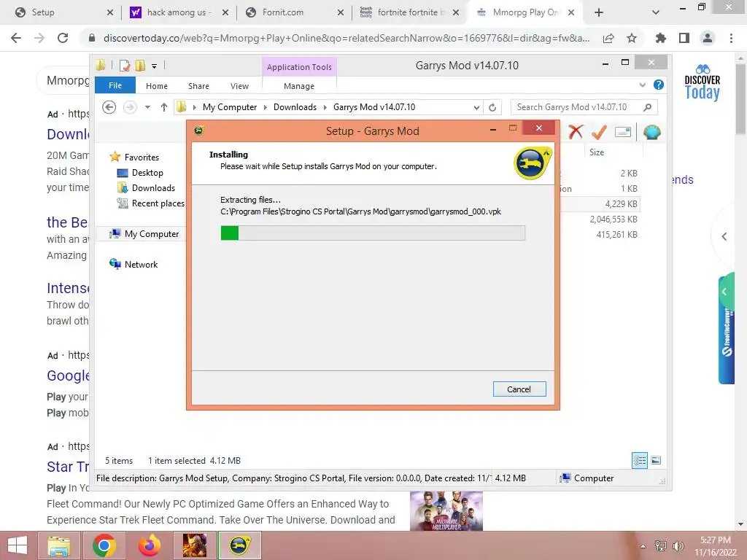Screen dimensions: 747x560
Task: Open Recent places in Favorites
Action: point(158,203)
